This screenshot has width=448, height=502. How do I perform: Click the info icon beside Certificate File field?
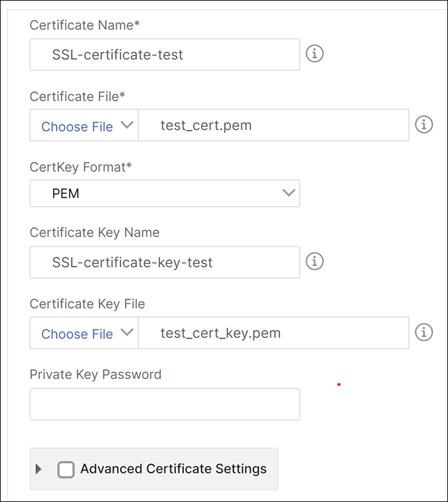click(x=424, y=124)
